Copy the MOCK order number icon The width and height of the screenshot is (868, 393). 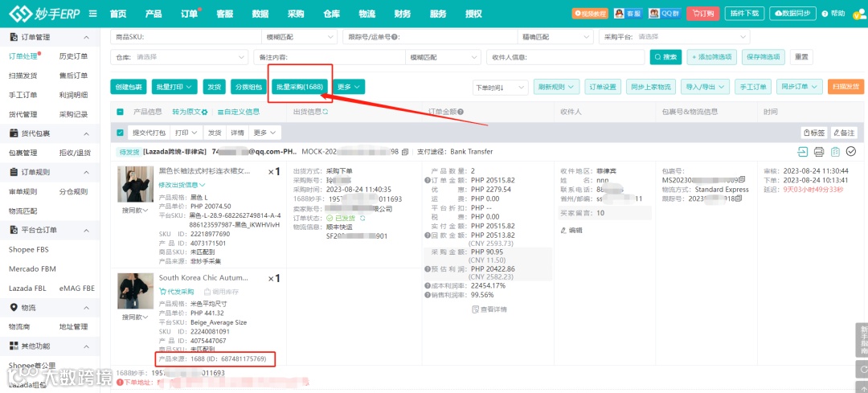pyautogui.click(x=404, y=152)
